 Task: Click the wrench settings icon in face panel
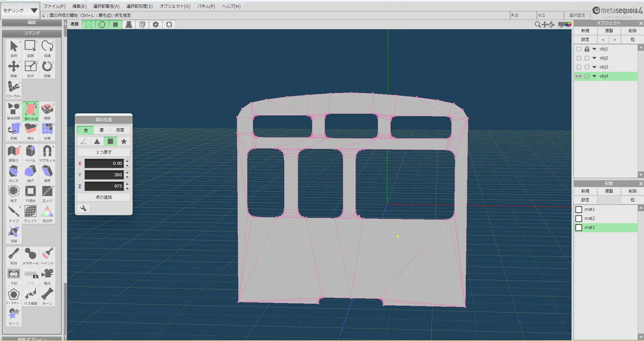[x=84, y=208]
